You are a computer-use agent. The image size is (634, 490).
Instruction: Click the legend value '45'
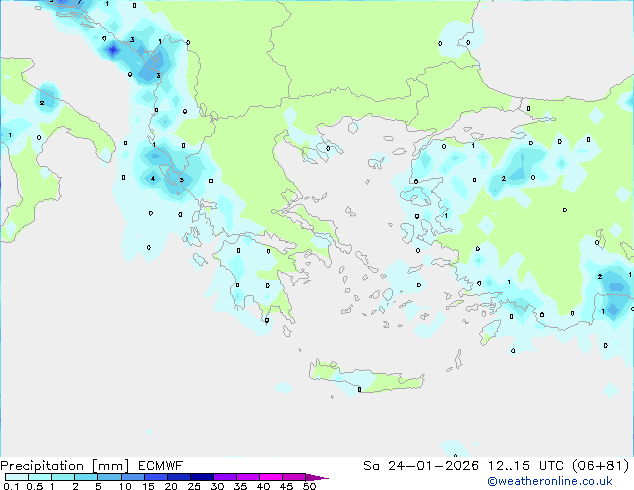tap(286, 486)
